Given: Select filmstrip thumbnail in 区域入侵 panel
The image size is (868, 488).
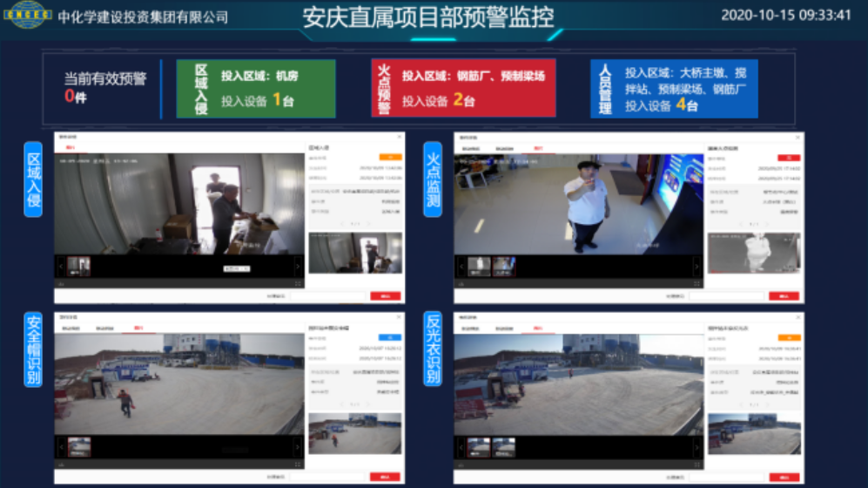Looking at the screenshot, I should [78, 267].
